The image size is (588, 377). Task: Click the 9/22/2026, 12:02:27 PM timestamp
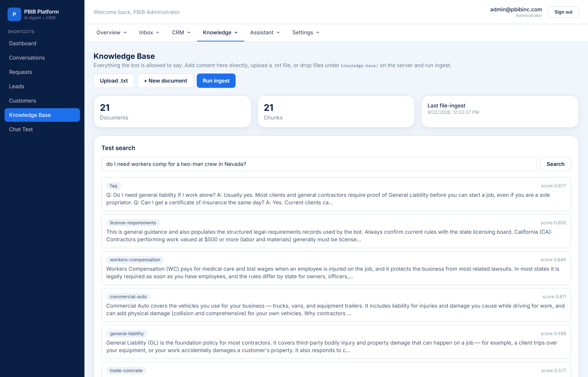453,112
